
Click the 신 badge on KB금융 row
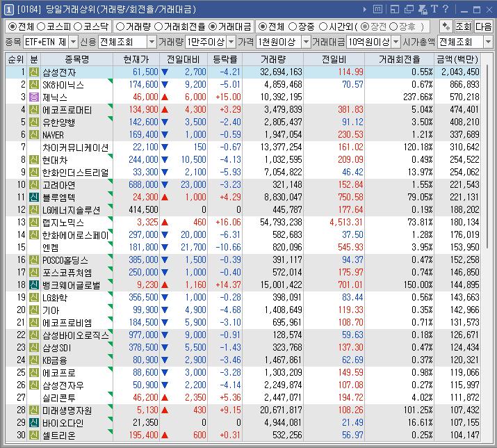coord(34,360)
